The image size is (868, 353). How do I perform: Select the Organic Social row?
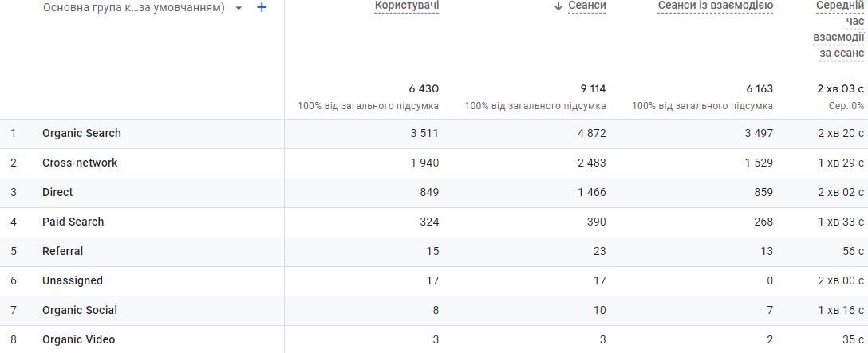pyautogui.click(x=79, y=310)
